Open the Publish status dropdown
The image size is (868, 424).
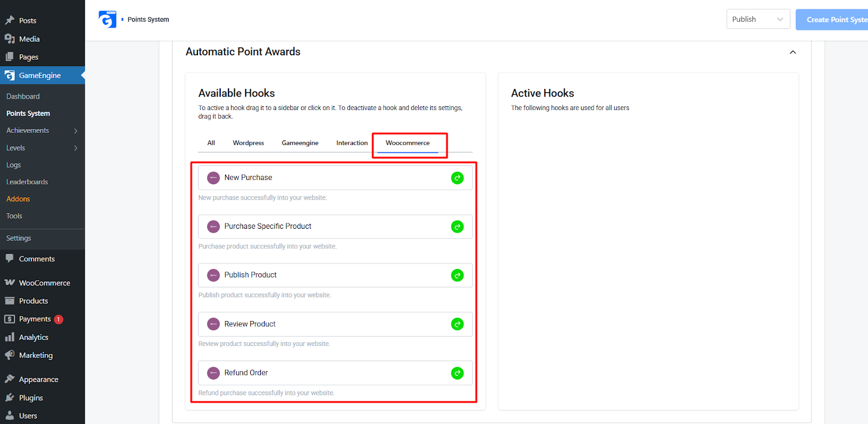(x=758, y=19)
